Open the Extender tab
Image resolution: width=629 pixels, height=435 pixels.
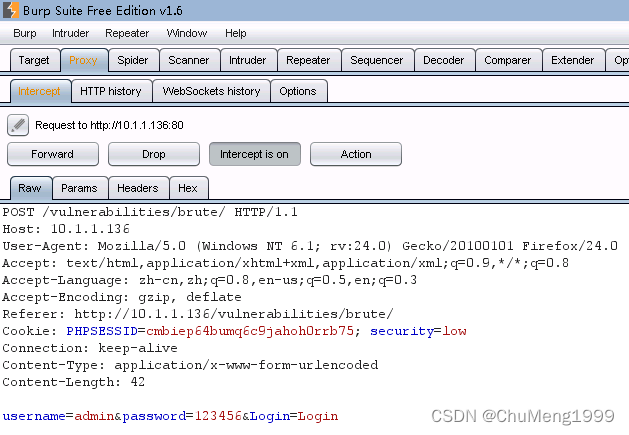pos(572,60)
